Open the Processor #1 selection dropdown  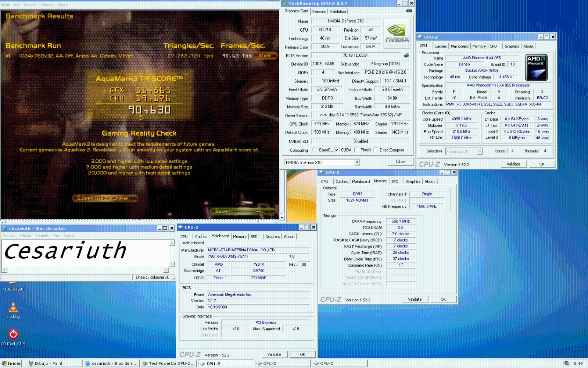point(480,151)
